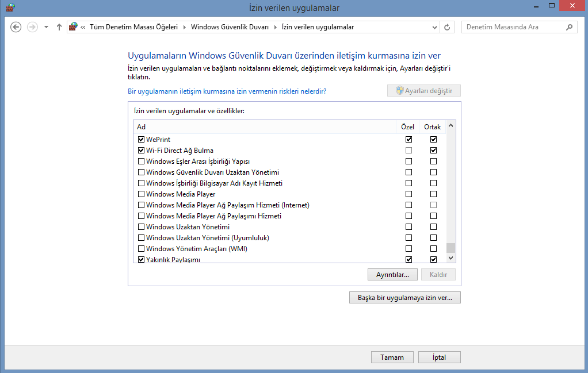Enable Windows Güvenlik Duvarı Uzaktan Yönetimi checkbox
The image size is (588, 373).
point(141,172)
